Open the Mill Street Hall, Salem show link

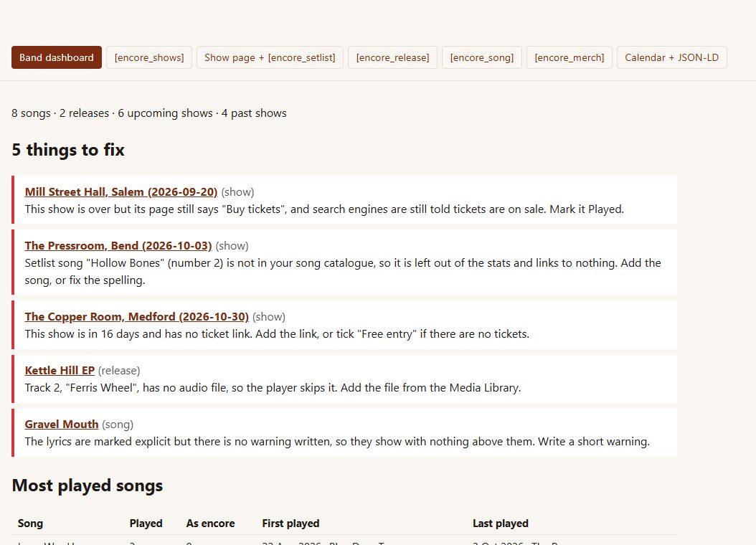click(x=121, y=191)
